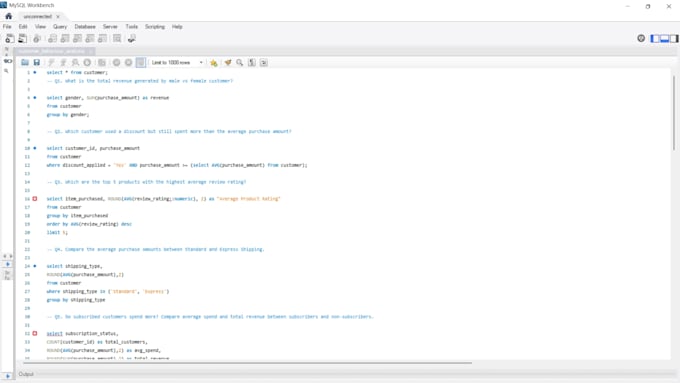Beautify query with the broom icon
The height and width of the screenshot is (383, 680).
pos(228,62)
